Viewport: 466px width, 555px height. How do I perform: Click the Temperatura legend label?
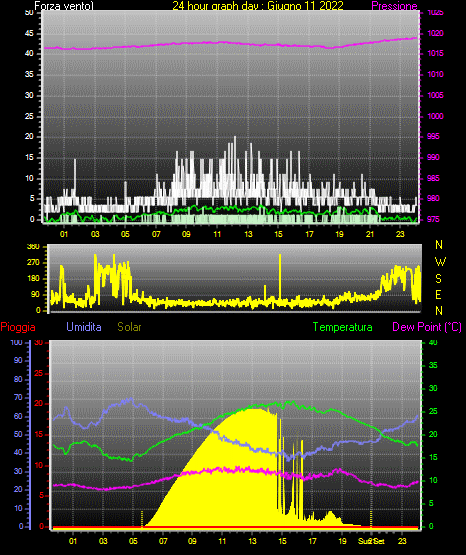(343, 327)
